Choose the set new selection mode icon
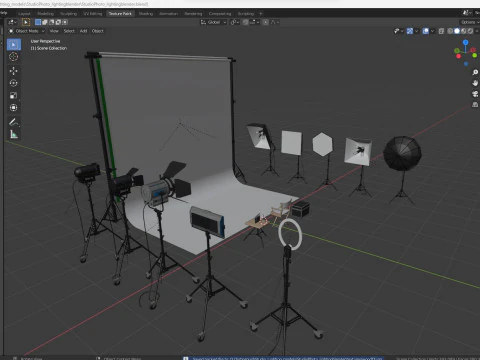480x360 pixels. pos(38,22)
